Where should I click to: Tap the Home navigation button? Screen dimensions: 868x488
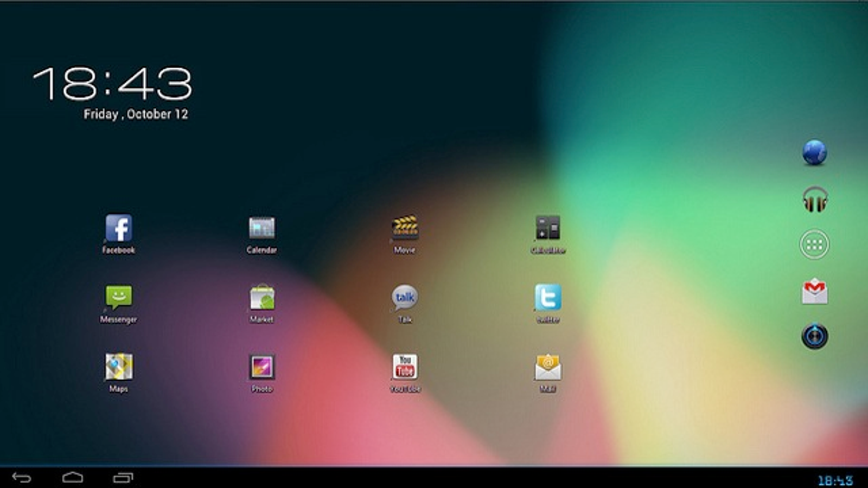tap(73, 478)
